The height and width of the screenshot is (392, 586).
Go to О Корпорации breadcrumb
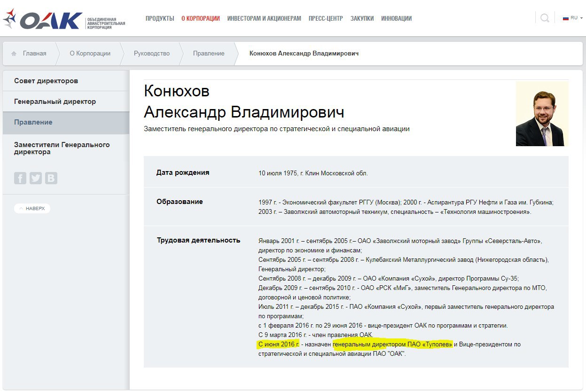point(90,54)
